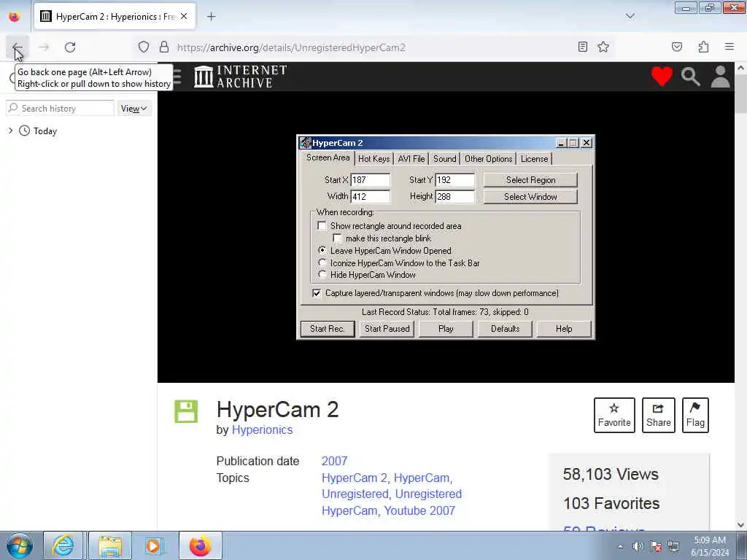Toggle reader view icon in address bar
The image size is (747, 560).
[582, 47]
